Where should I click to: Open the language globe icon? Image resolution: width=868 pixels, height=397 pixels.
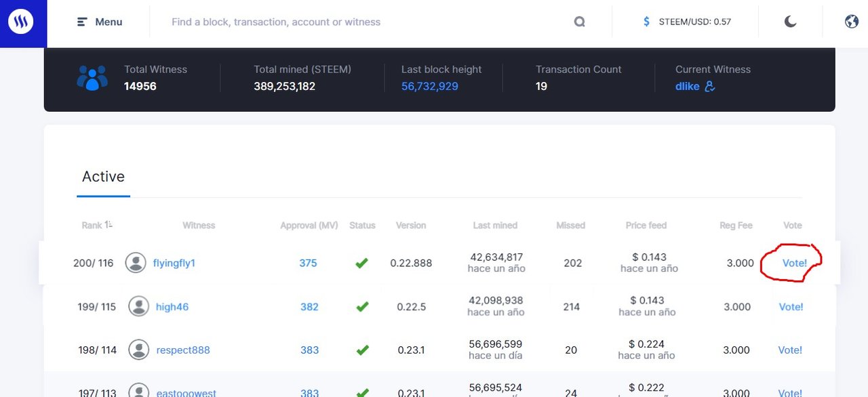pyautogui.click(x=852, y=22)
